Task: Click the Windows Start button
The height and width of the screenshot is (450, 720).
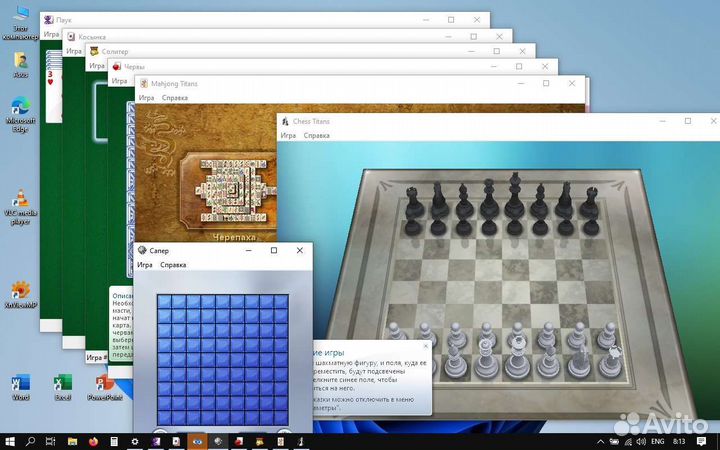Action: point(10,440)
